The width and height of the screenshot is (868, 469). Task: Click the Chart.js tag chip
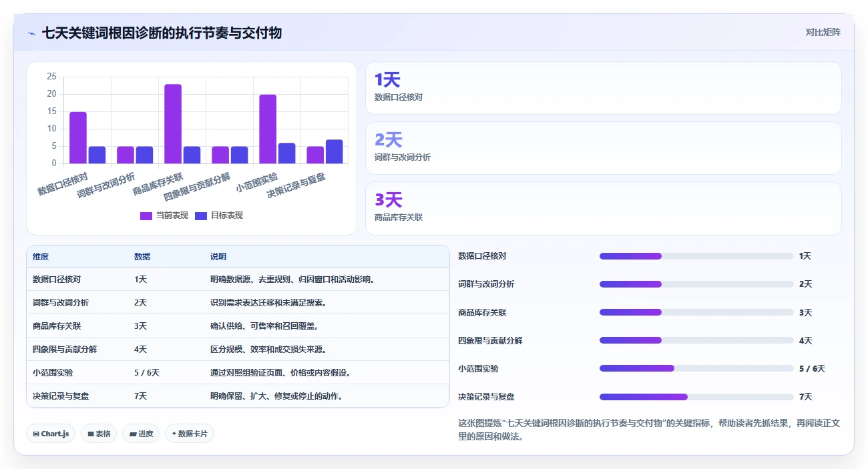51,434
